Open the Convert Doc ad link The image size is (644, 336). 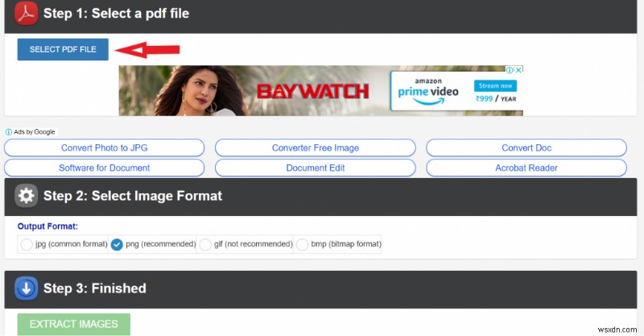tap(526, 147)
